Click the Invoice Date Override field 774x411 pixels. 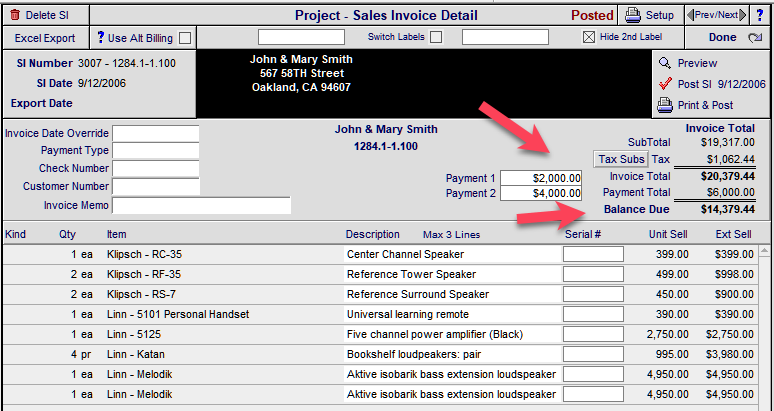point(155,133)
